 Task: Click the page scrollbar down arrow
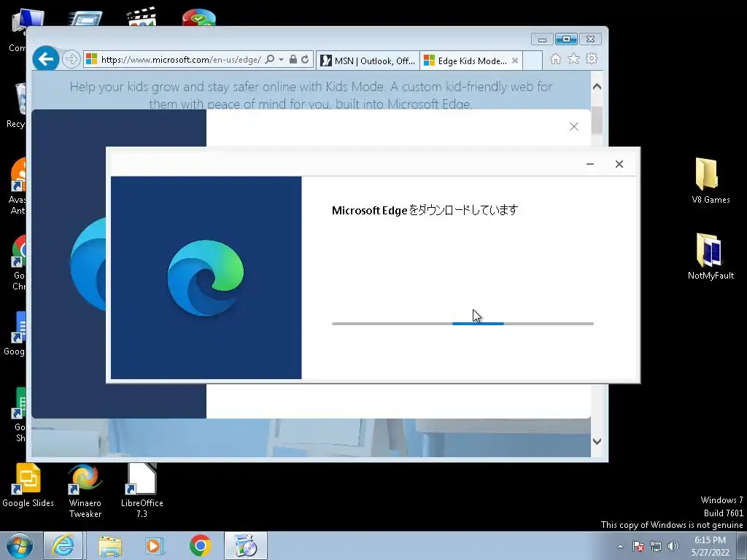pos(597,441)
